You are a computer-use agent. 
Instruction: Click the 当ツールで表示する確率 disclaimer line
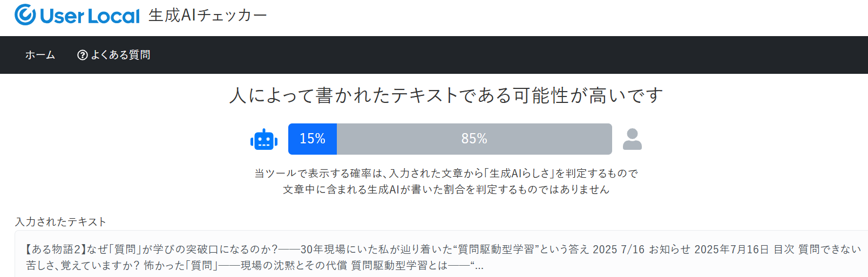click(x=446, y=174)
